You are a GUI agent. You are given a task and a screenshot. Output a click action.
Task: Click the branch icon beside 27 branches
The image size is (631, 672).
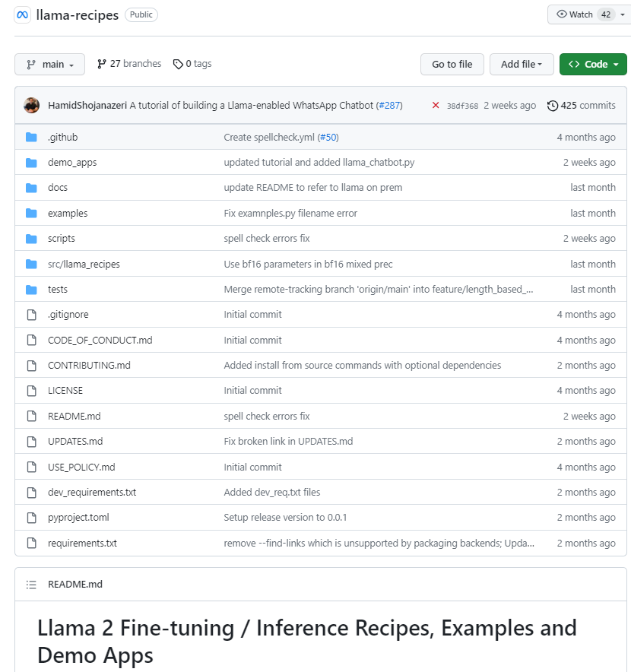tap(102, 64)
